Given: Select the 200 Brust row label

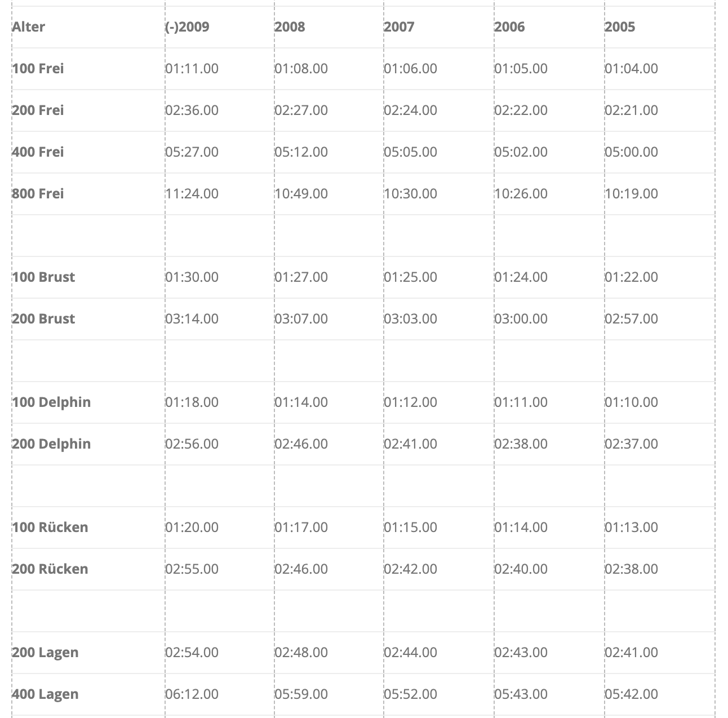Looking at the screenshot, I should [x=43, y=319].
